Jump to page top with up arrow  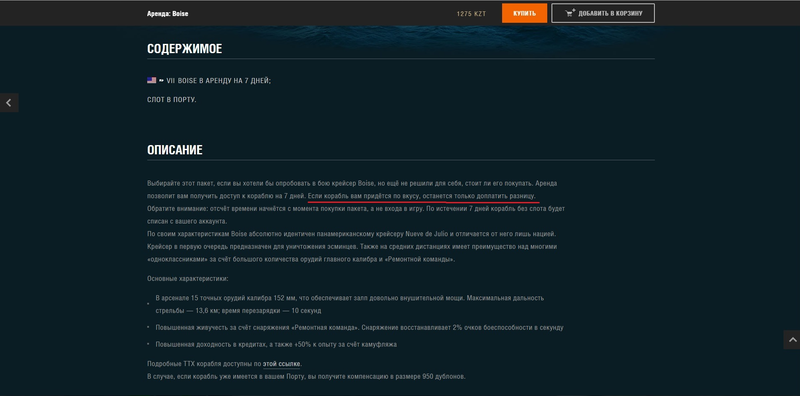[x=791, y=339]
